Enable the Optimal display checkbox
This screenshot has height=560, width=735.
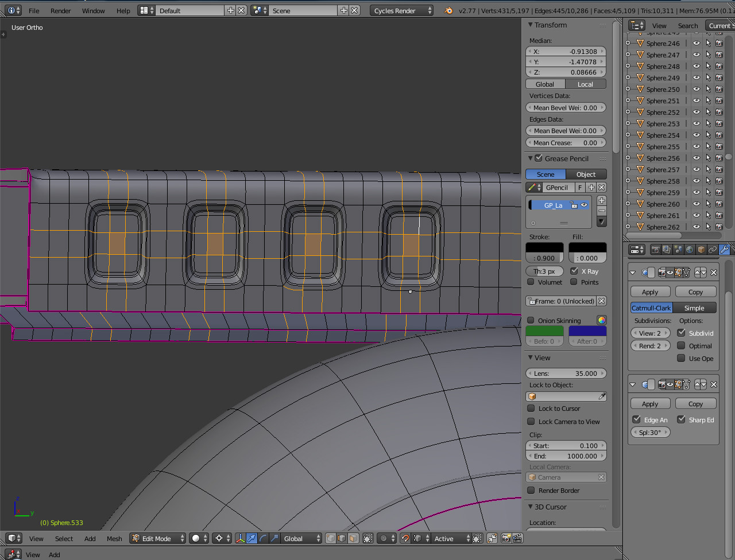[x=681, y=345]
